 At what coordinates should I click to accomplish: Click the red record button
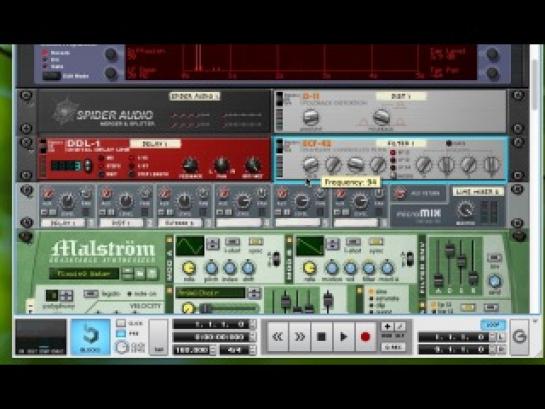pyautogui.click(x=365, y=336)
